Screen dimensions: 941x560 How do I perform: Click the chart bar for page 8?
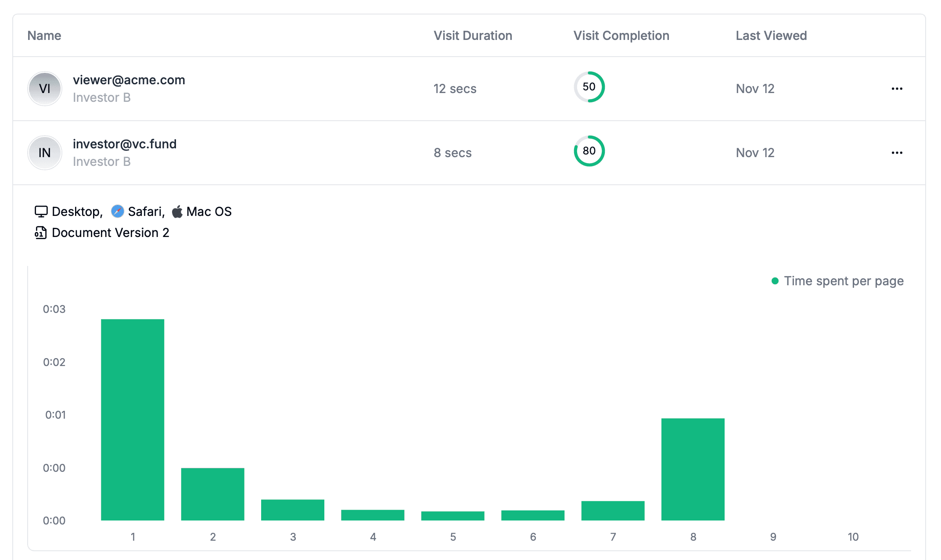[693, 469]
